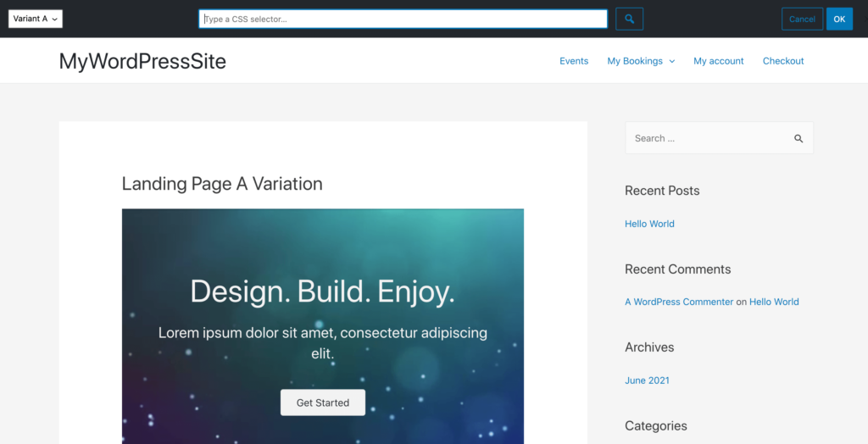Open Hello World link in Recent Comments

coord(774,302)
